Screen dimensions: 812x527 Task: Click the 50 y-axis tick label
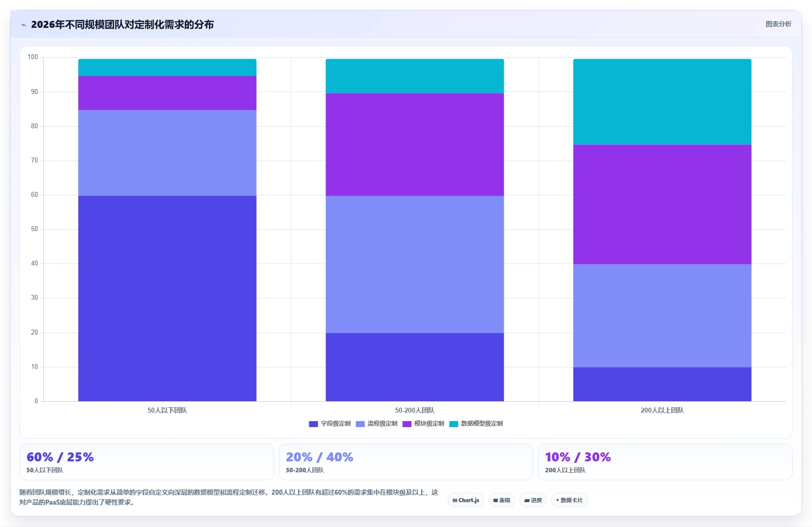pyautogui.click(x=34, y=229)
